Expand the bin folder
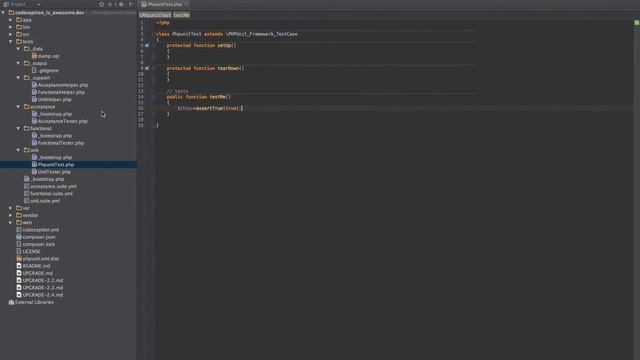This screenshot has height=360, width=640. click(x=11, y=27)
